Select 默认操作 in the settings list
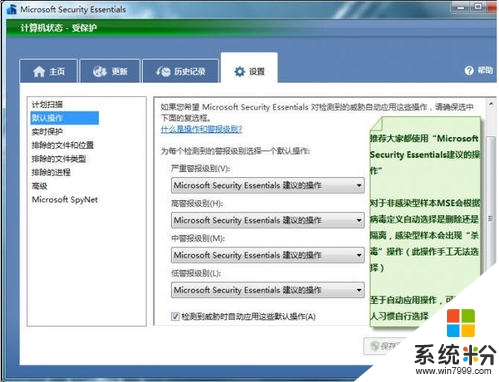499x382 pixels. [65, 118]
